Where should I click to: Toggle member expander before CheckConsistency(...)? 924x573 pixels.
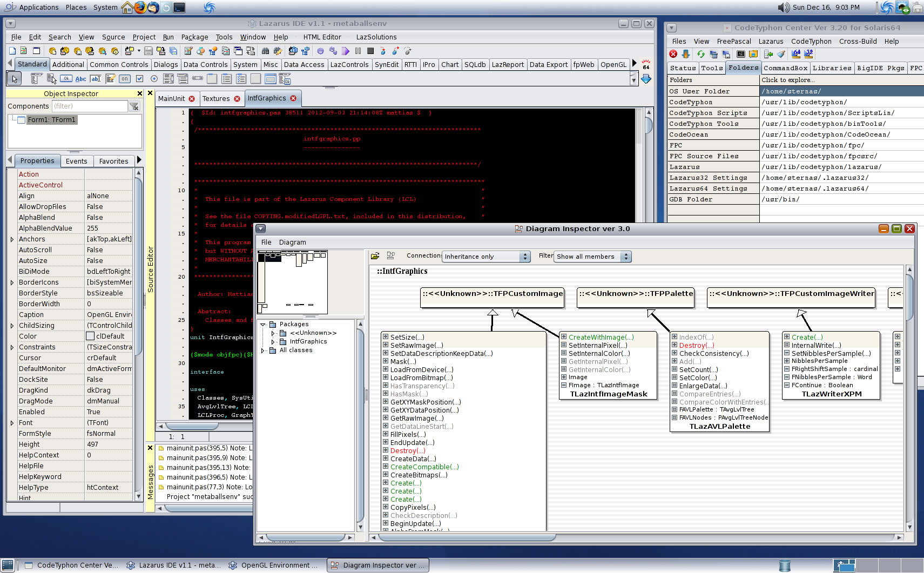click(x=675, y=353)
